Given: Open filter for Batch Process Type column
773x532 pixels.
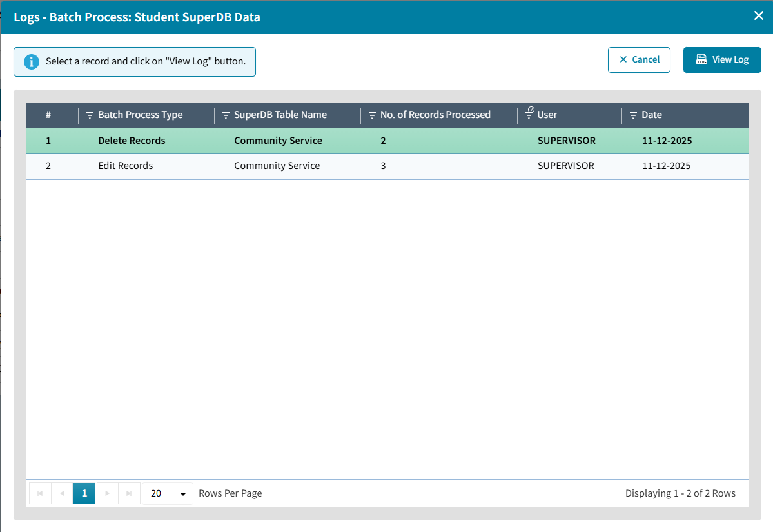Looking at the screenshot, I should [90, 115].
